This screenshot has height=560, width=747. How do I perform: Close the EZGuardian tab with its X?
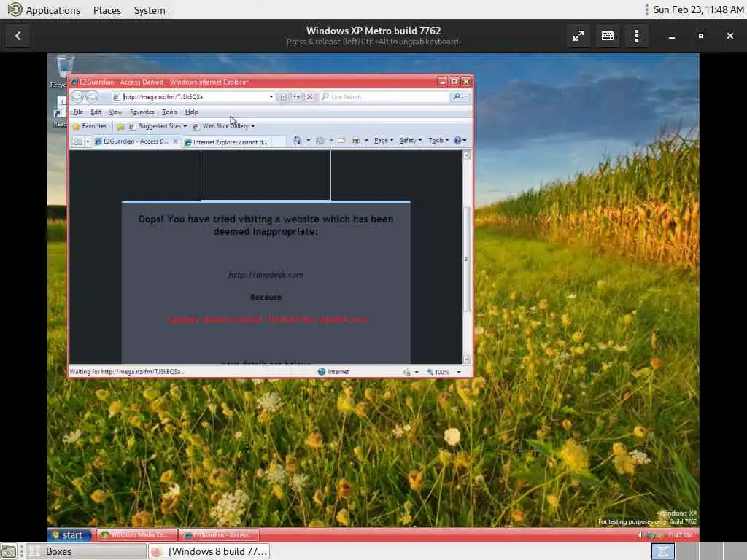click(175, 141)
